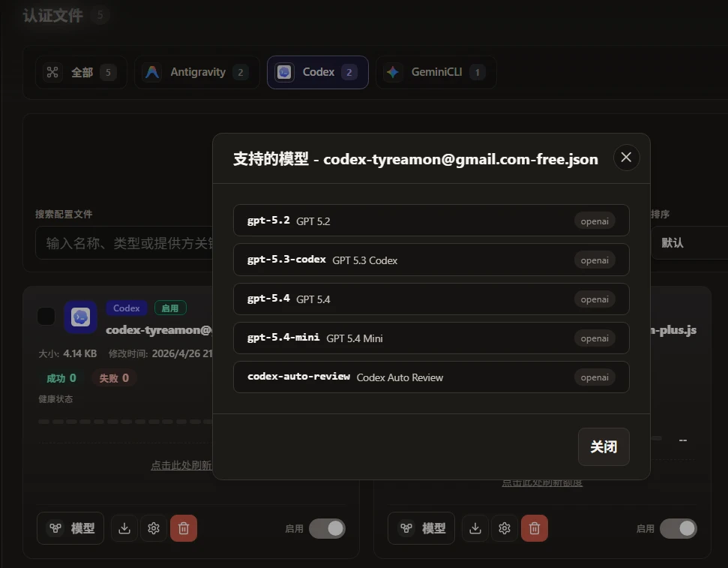Open settings gear on the 4.14 KB card

coord(154,528)
